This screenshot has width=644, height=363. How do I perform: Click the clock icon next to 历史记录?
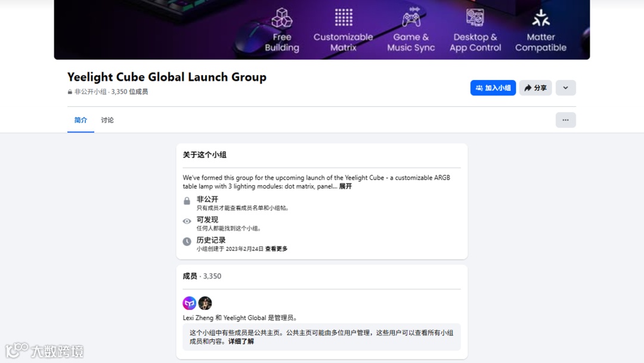coord(187,241)
